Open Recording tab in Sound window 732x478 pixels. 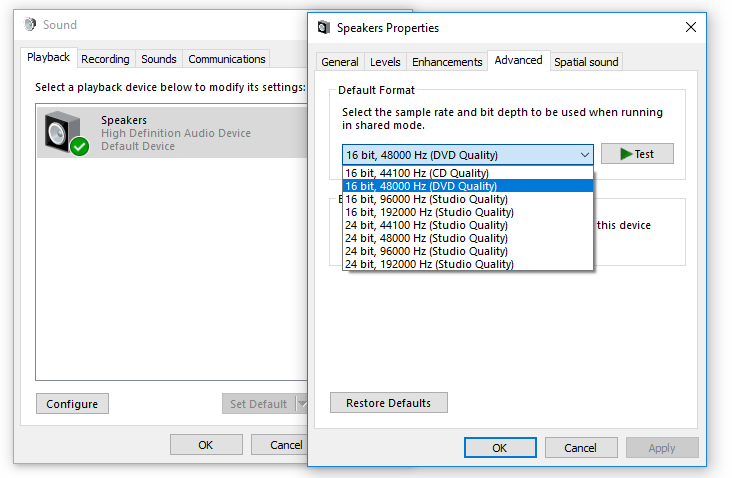pyautogui.click(x=106, y=59)
